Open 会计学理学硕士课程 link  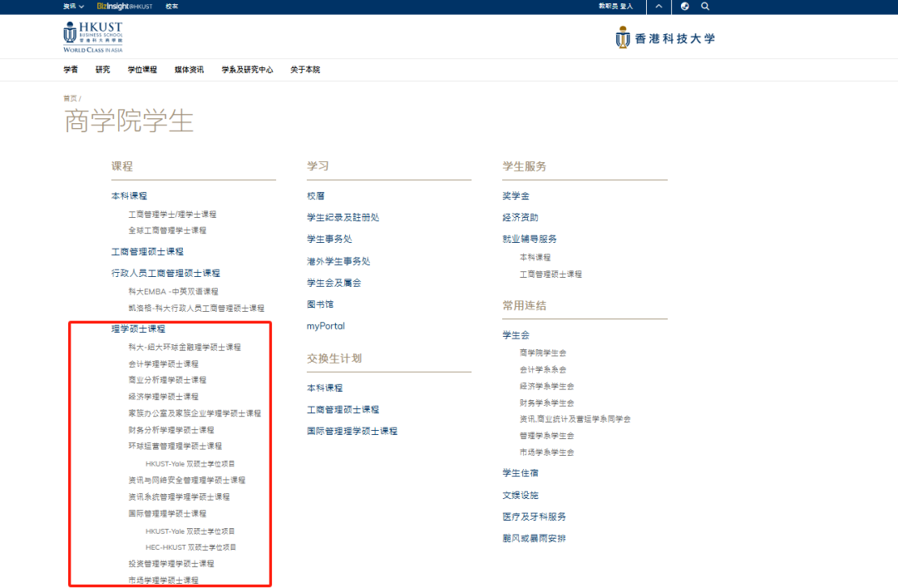coord(163,364)
